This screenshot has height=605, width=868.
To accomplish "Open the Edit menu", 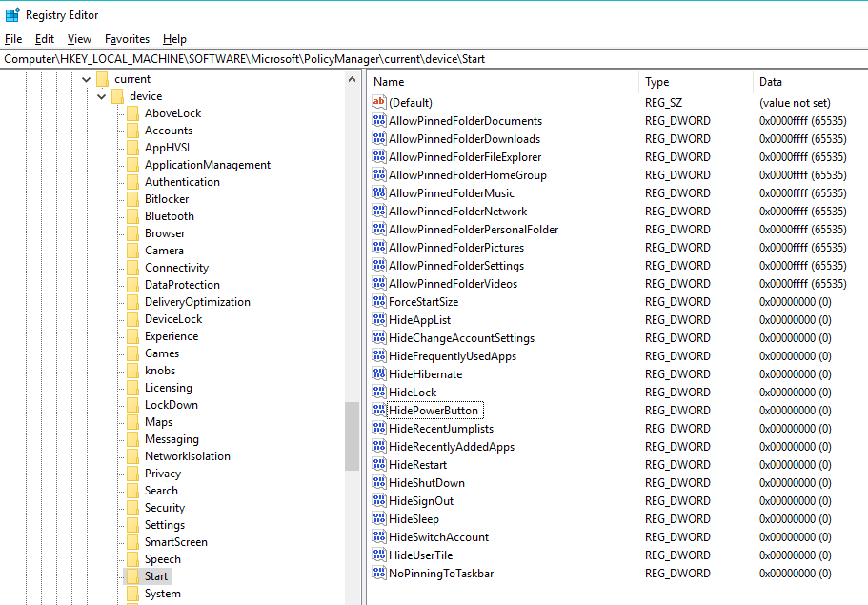I will coord(44,39).
